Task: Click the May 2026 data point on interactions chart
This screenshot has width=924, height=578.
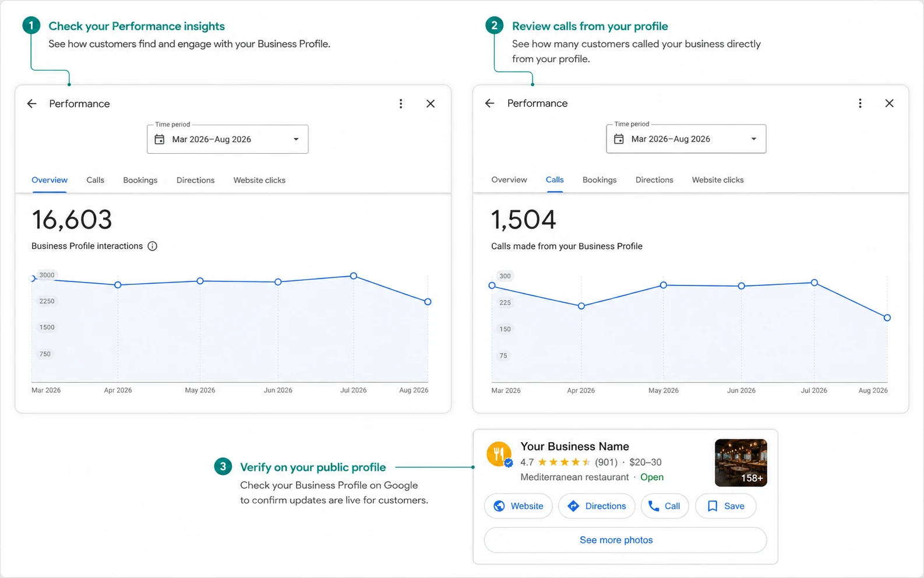Action: pos(200,281)
